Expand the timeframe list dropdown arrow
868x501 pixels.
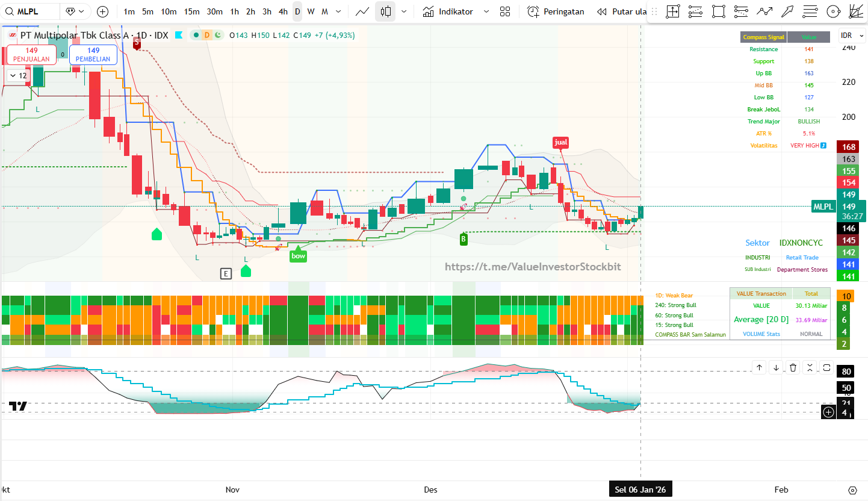tap(339, 11)
